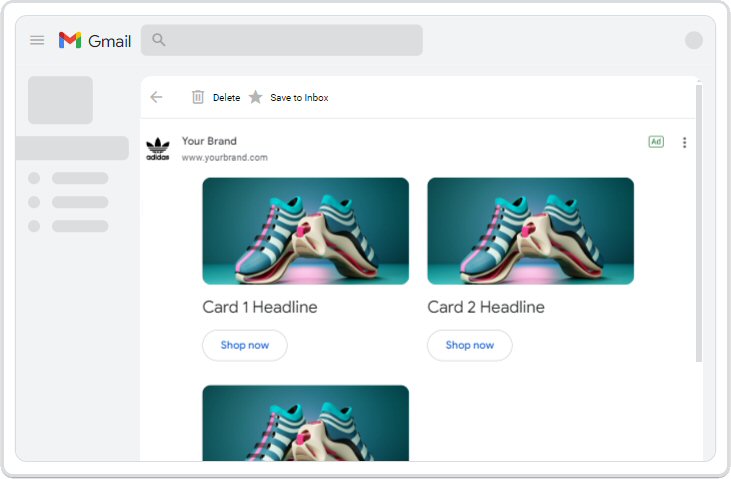The height and width of the screenshot is (479, 731).
Task: Click the vertical scrollbar of the ad
Action: pos(698,223)
